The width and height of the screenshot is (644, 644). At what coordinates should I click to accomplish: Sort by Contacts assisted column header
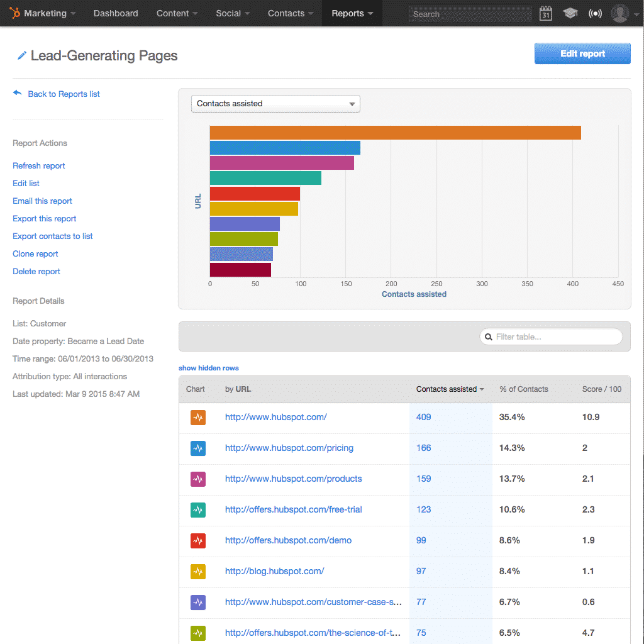[450, 389]
